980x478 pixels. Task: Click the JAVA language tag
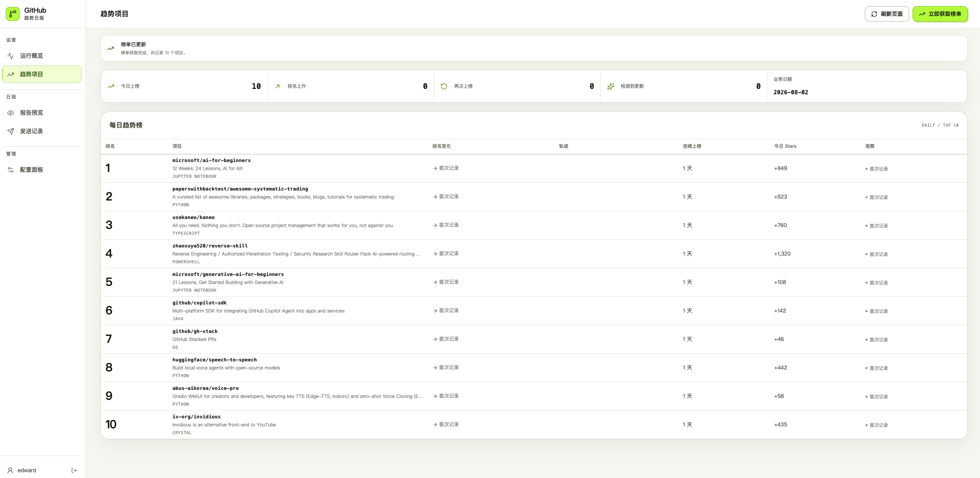click(x=178, y=319)
